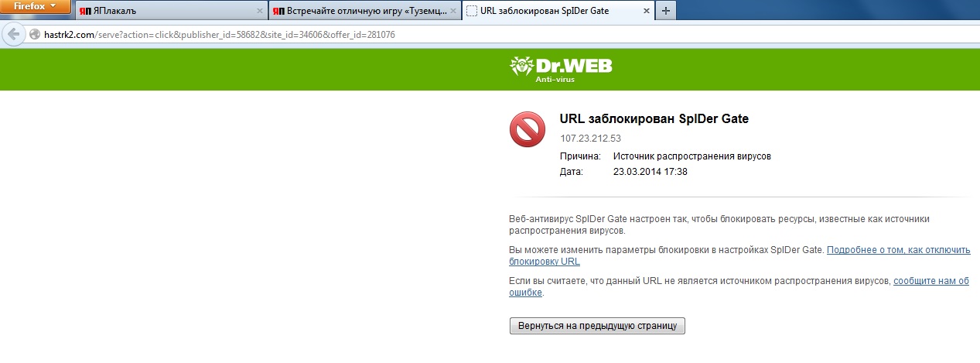Viewport: 980px width, 363px height.
Task: Click the Dr.WEB Anti-virus logo
Action: (x=560, y=69)
